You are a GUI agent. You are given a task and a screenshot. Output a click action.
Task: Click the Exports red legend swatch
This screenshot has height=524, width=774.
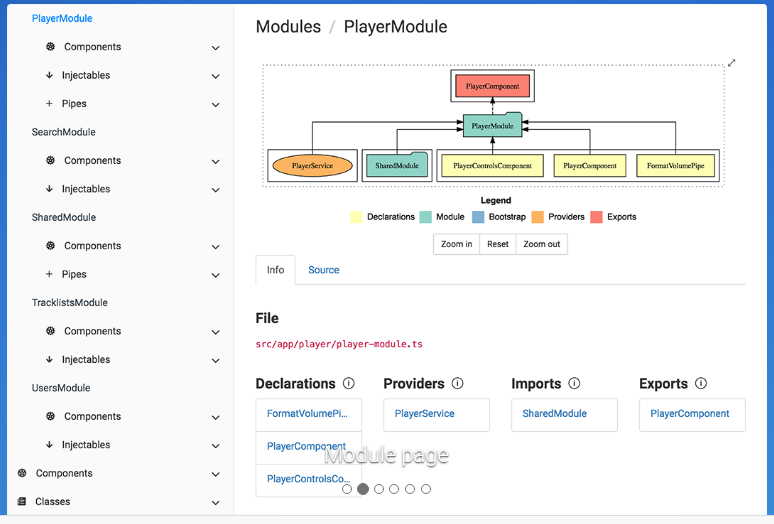click(x=595, y=217)
